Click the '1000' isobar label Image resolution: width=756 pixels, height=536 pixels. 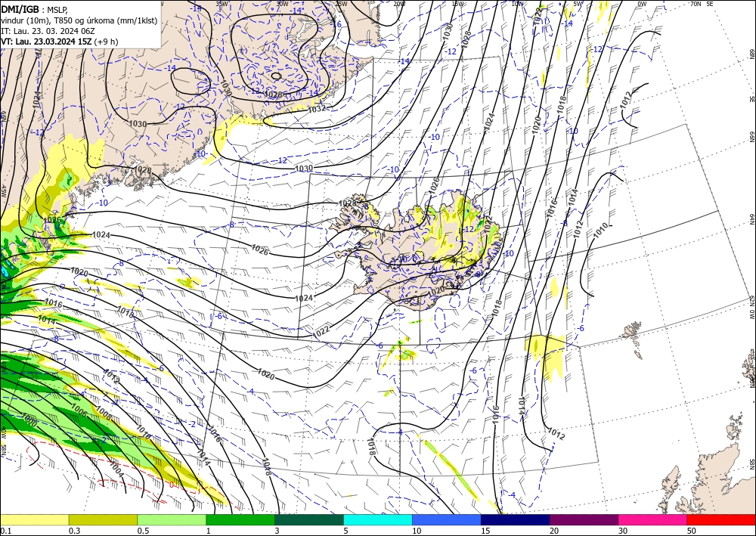[29, 420]
